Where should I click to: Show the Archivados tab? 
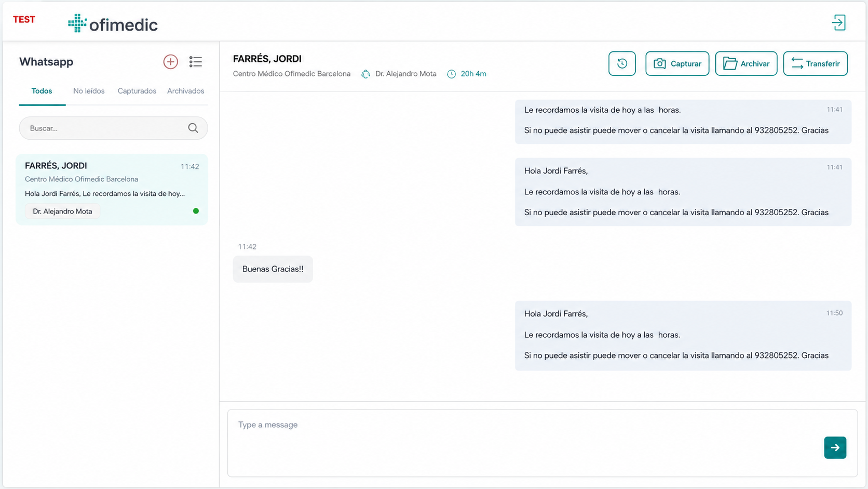[x=185, y=91]
